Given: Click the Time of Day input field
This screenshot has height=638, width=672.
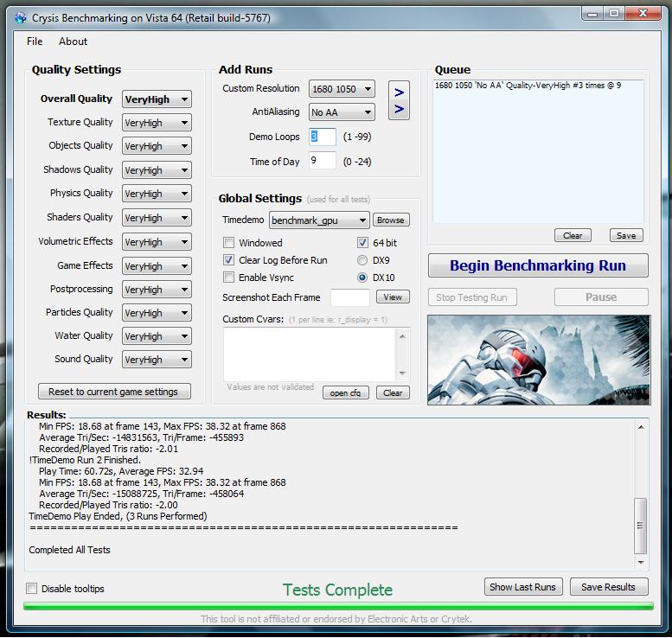Looking at the screenshot, I should [323, 160].
